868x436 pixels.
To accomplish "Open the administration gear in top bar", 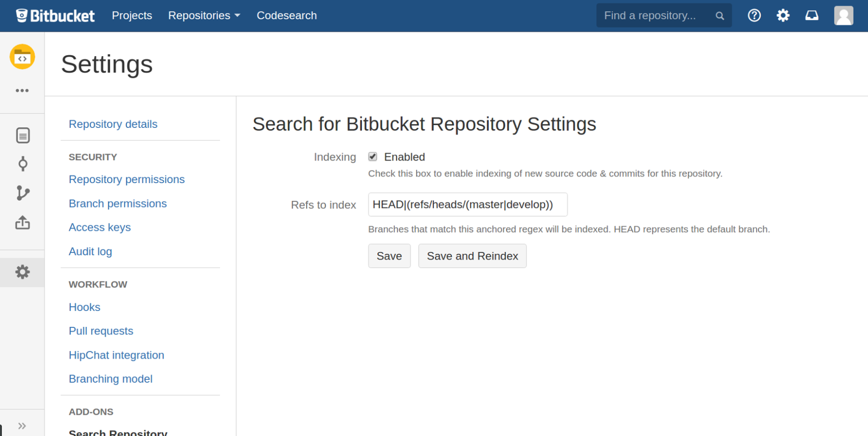I will 783,16.
